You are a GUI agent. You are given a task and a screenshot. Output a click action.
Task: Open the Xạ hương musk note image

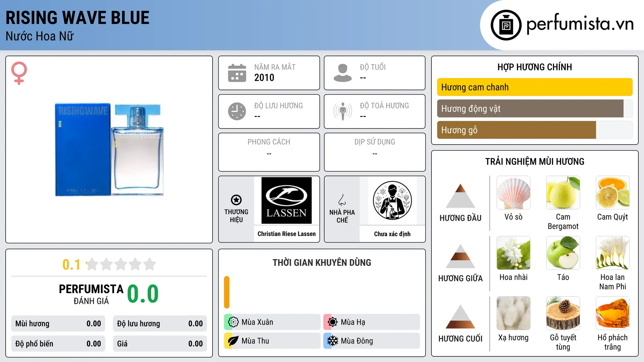[x=514, y=313]
